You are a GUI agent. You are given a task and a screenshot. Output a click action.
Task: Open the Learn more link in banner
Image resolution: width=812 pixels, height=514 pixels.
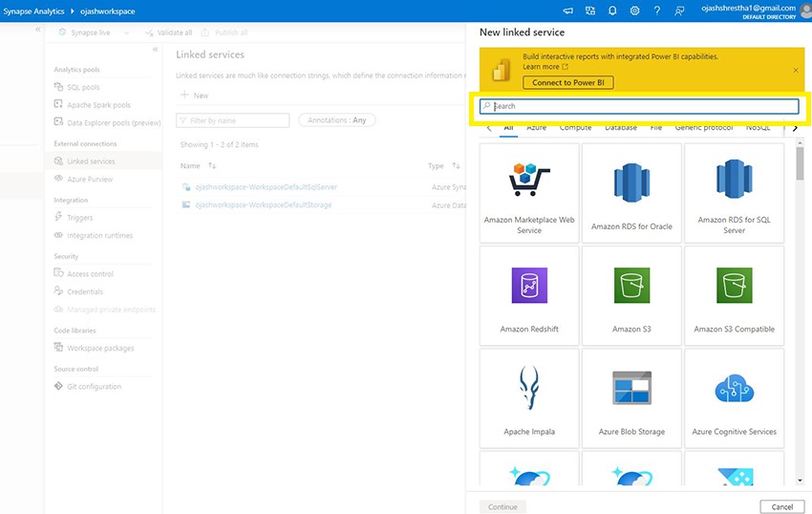point(545,67)
